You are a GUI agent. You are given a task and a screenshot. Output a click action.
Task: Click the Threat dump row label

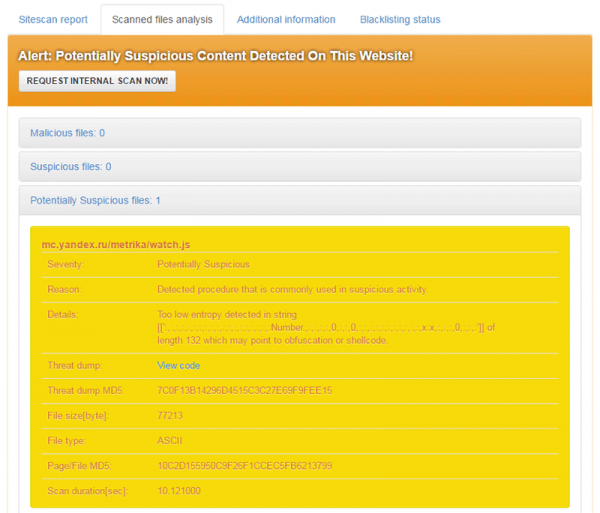75,365
